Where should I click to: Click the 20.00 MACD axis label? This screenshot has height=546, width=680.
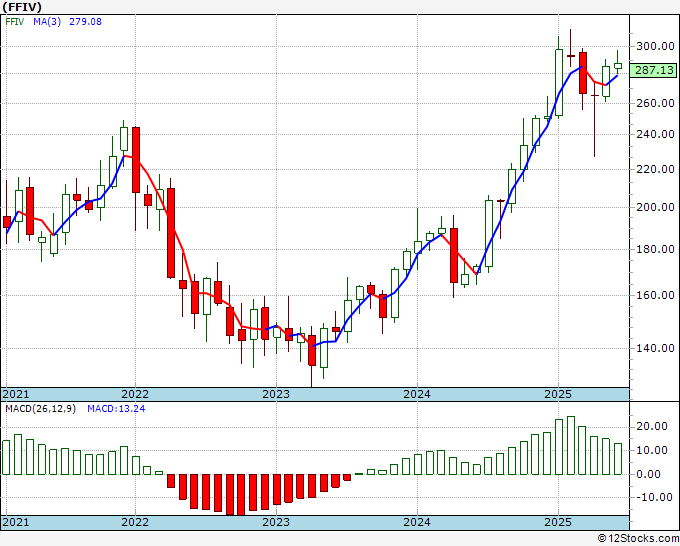(652, 426)
